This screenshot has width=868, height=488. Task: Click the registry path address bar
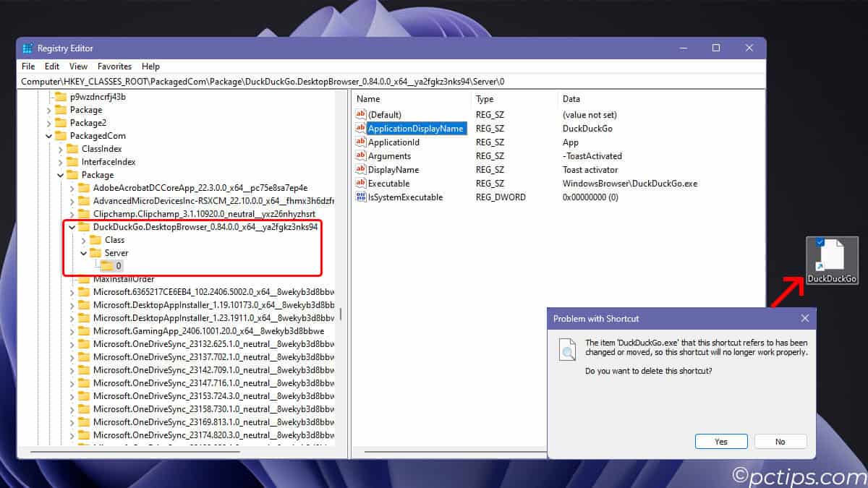click(x=289, y=81)
